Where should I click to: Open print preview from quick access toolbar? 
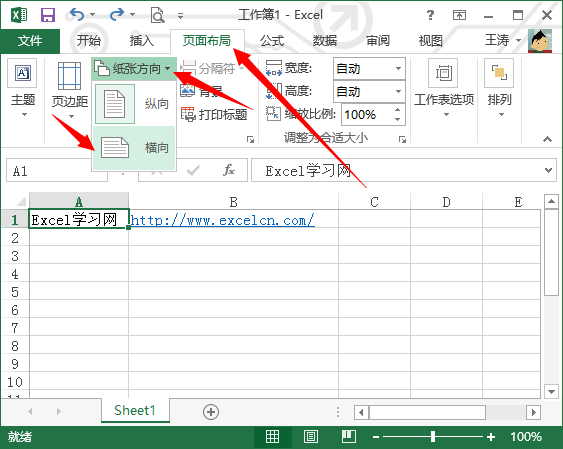pyautogui.click(x=157, y=15)
